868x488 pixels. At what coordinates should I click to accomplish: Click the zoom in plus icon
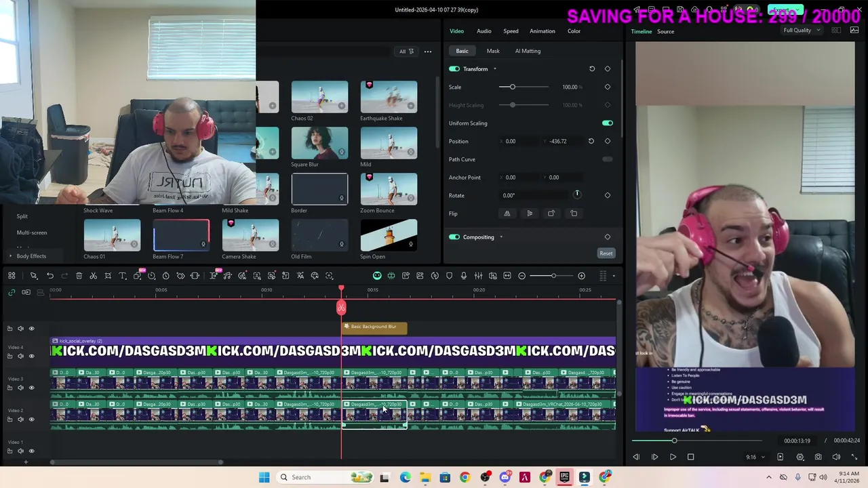581,276
